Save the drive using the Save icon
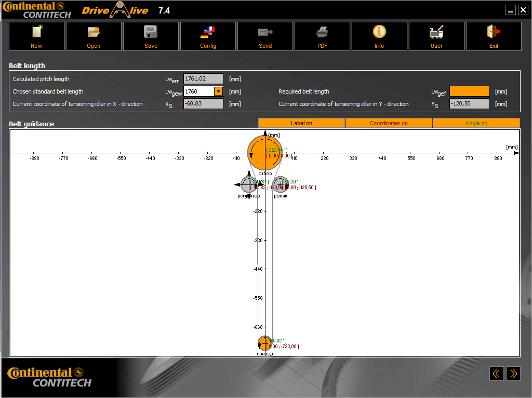The width and height of the screenshot is (532, 398). pyautogui.click(x=151, y=33)
